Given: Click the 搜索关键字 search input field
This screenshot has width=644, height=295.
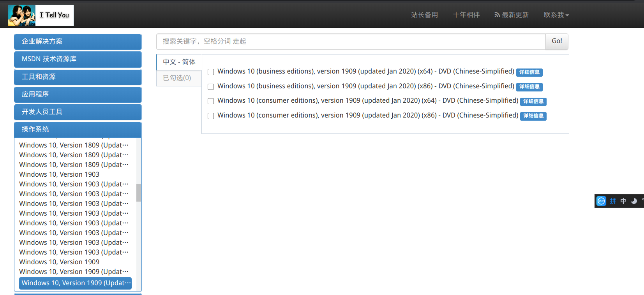Looking at the screenshot, I should [351, 42].
